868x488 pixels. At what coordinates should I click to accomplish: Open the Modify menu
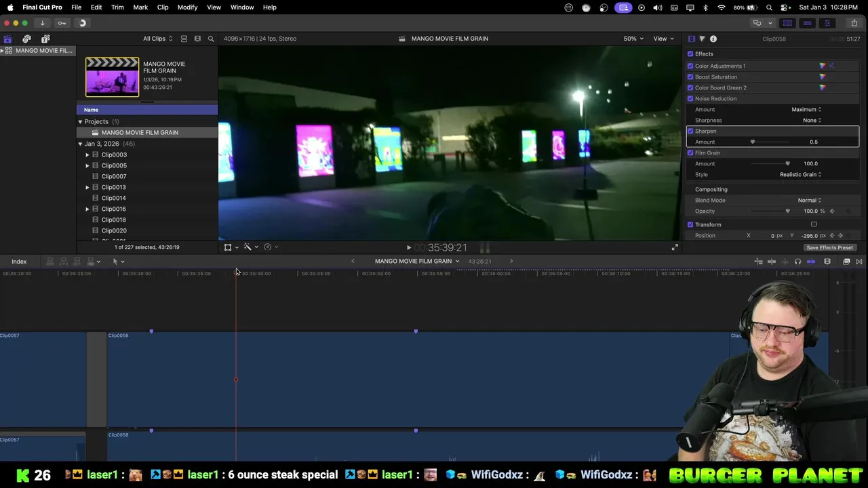pos(187,7)
